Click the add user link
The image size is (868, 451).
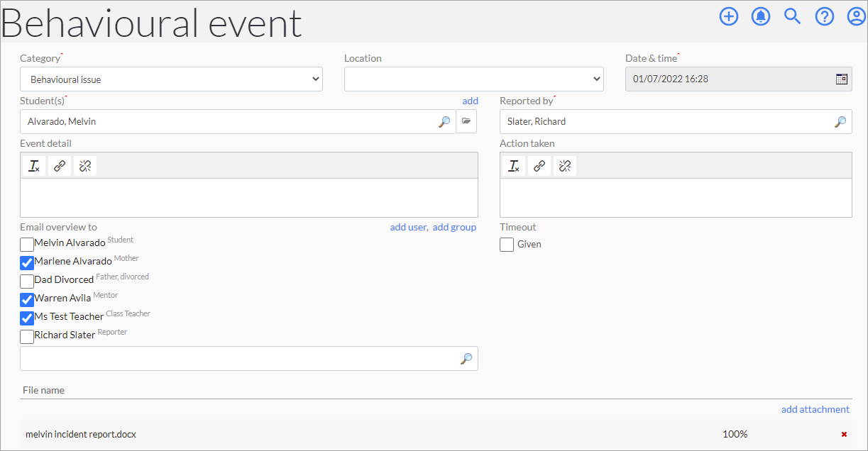[x=408, y=227]
